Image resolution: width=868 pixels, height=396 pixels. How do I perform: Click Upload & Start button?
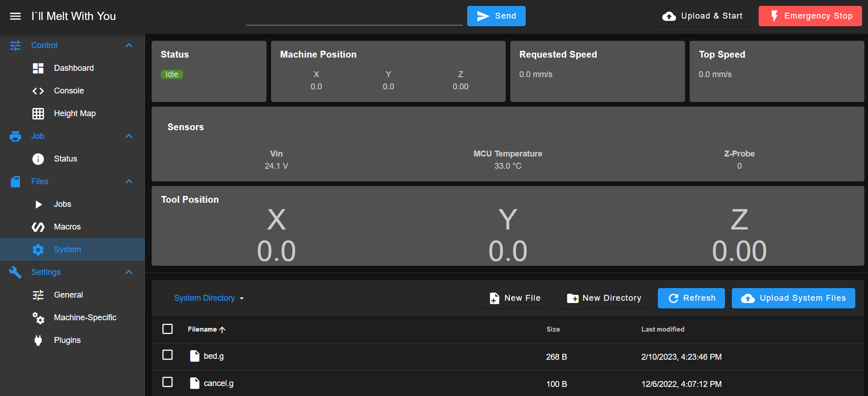pos(702,16)
